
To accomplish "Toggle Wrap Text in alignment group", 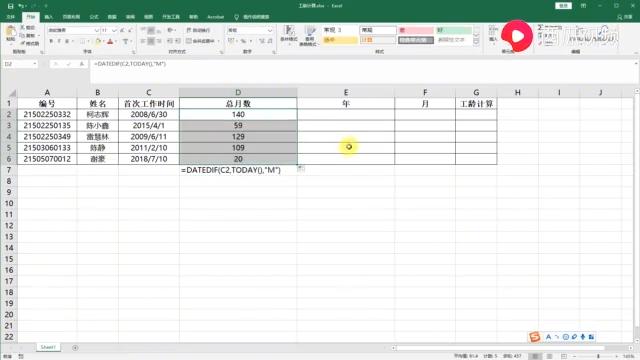I will point(198,30).
